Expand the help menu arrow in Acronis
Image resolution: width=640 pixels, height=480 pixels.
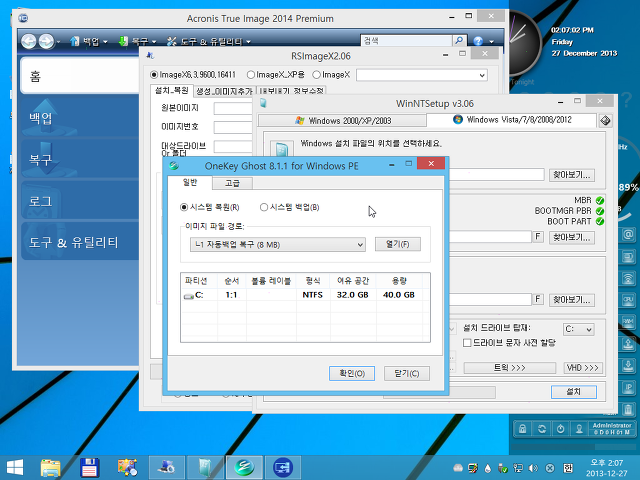click(x=491, y=41)
